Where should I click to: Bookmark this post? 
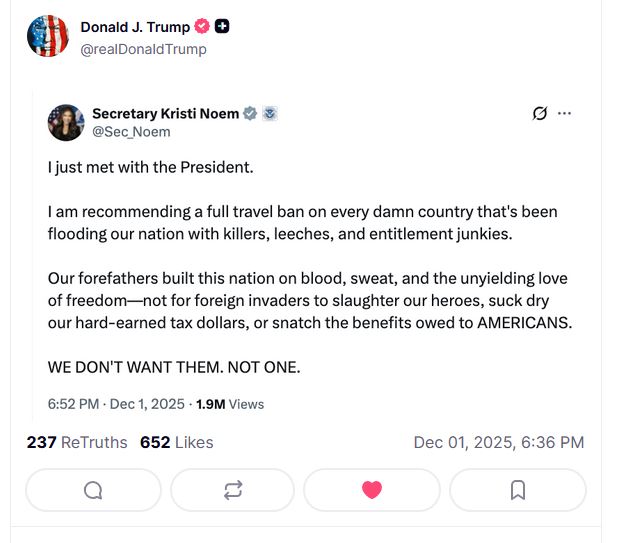517,490
